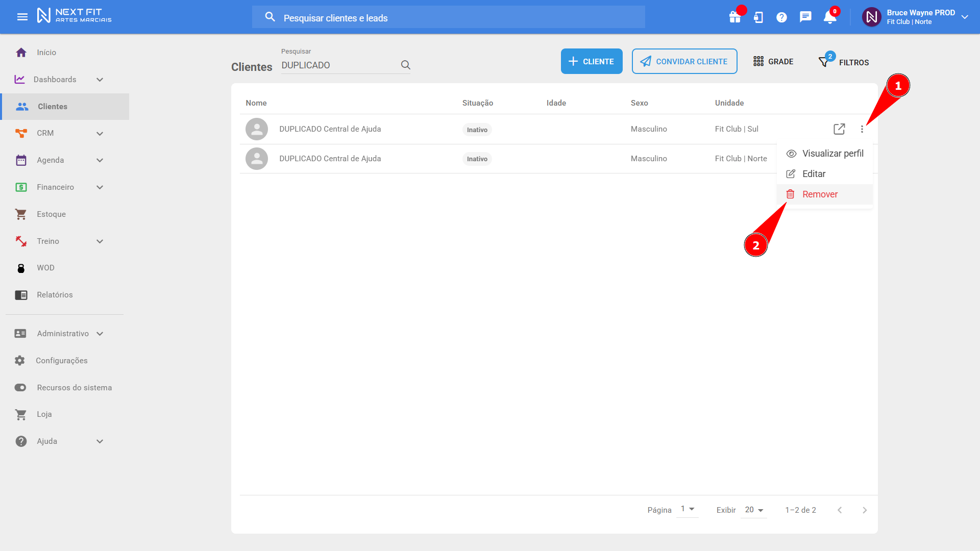This screenshot has width=980, height=551.
Task: Open Recursos do sistema toggle item
Action: point(74,388)
